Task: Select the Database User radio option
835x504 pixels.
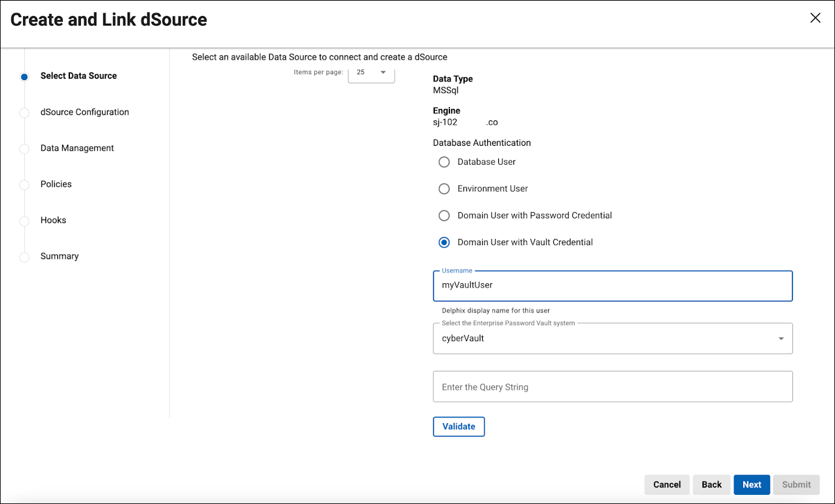Action: 445,162
